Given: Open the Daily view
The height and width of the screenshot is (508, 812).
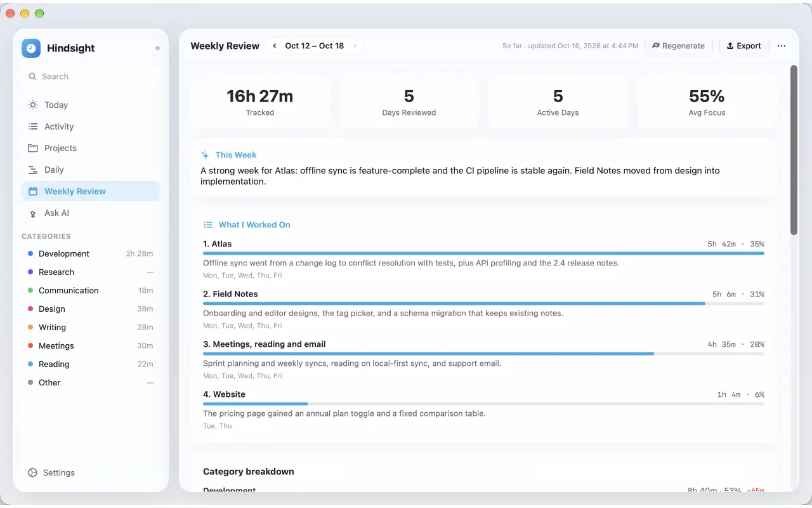Looking at the screenshot, I should (x=91, y=170).
